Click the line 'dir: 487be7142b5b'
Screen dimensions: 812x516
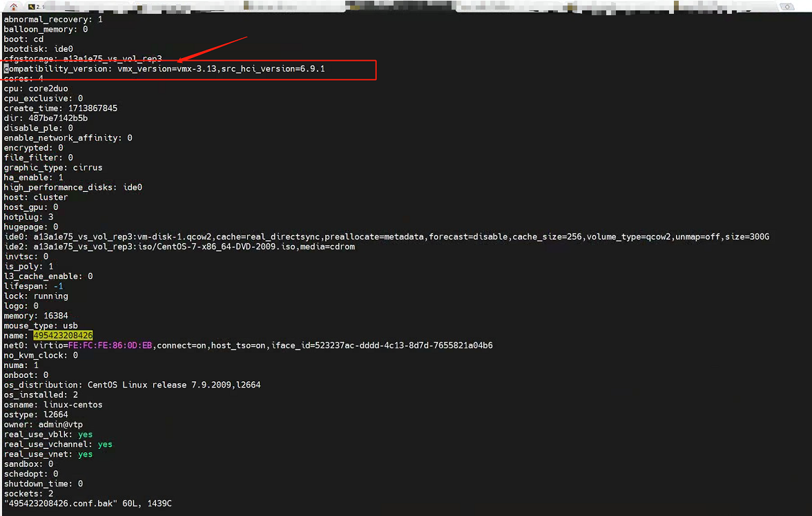(46, 118)
